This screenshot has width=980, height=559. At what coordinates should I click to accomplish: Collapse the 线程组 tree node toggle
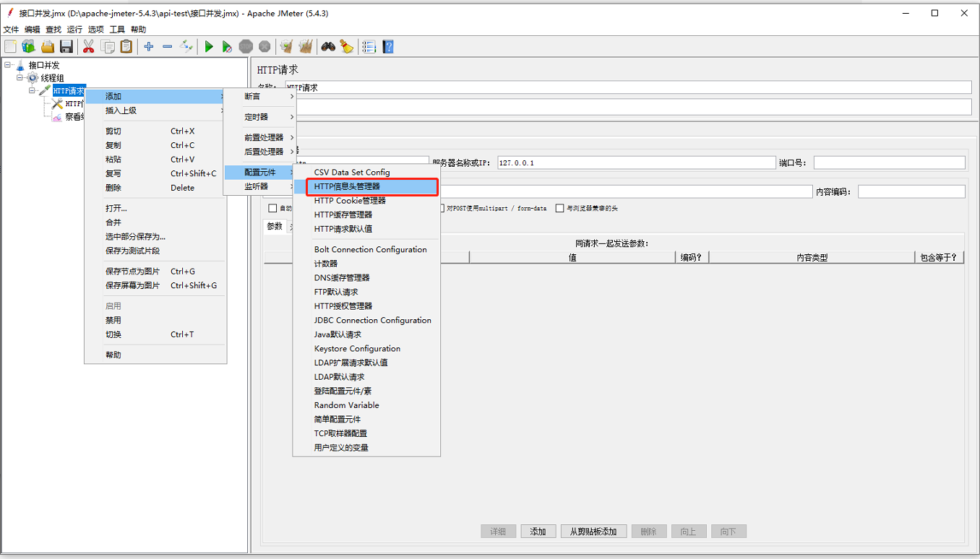[20, 78]
